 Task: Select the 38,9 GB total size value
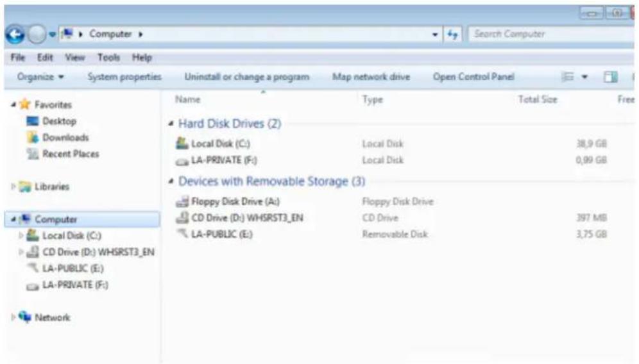[592, 144]
